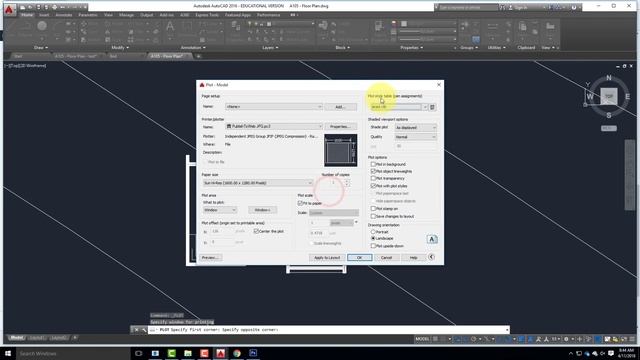Select the Circle tool in Draw panel

point(42,27)
